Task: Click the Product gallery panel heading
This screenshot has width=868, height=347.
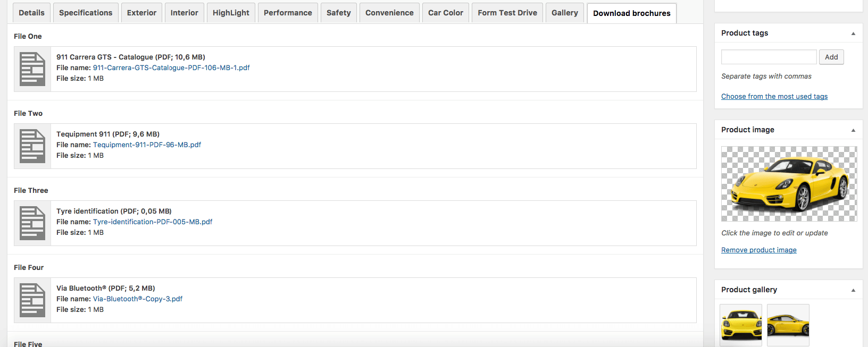Action: [749, 290]
